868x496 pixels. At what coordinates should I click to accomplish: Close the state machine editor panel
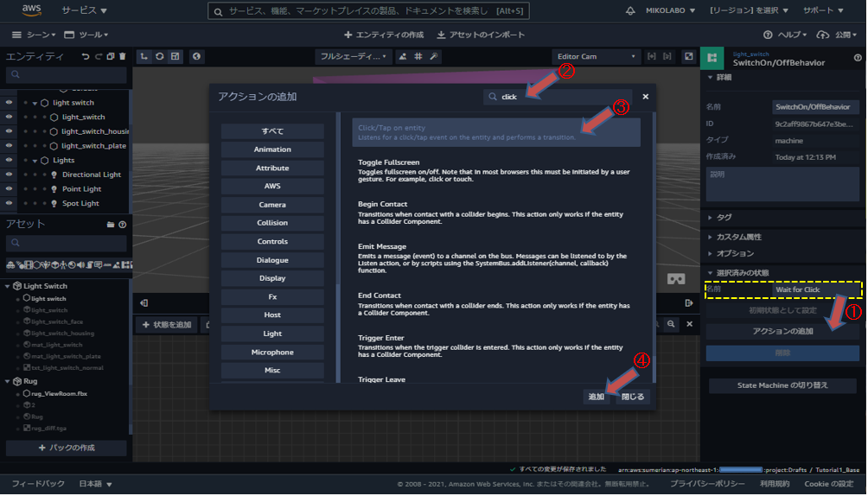pos(690,324)
